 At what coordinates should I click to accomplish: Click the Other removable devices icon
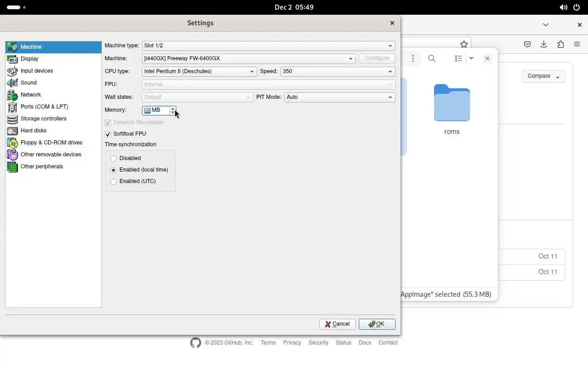point(12,155)
